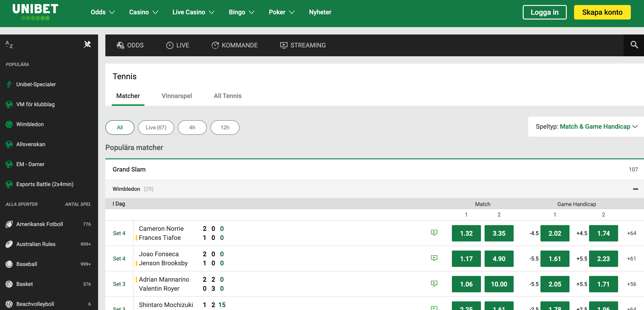Image resolution: width=644 pixels, height=310 pixels.
Task: Click the Australian Rules ball icon
Action: [x=9, y=244]
